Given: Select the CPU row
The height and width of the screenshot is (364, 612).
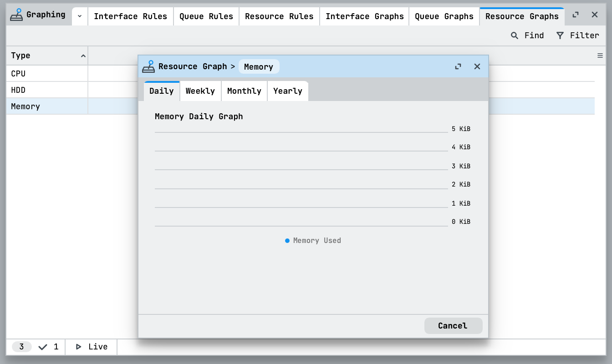Looking at the screenshot, I should click(x=301, y=74).
